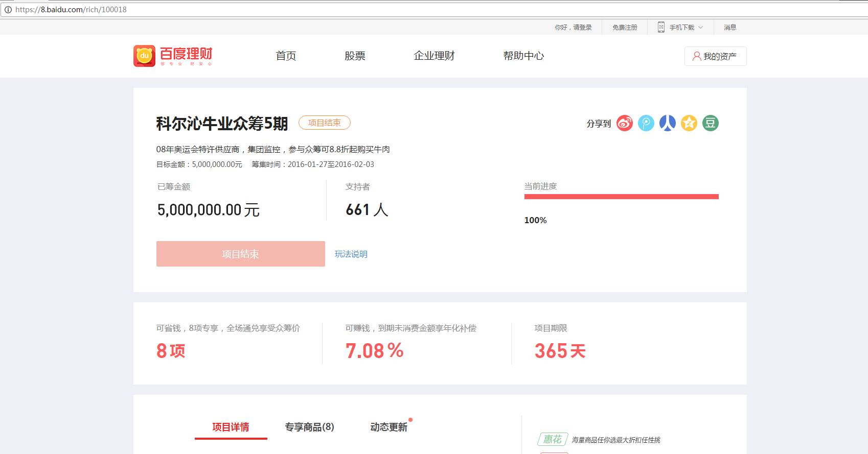Click the orange 项目结束 status badge
The width and height of the screenshot is (868, 454).
point(325,123)
